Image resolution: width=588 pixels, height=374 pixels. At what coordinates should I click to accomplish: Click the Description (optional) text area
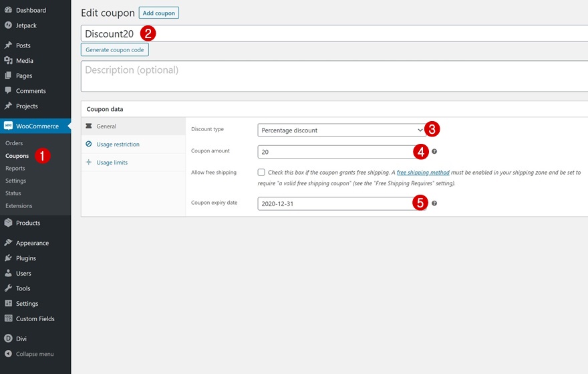coord(334,76)
